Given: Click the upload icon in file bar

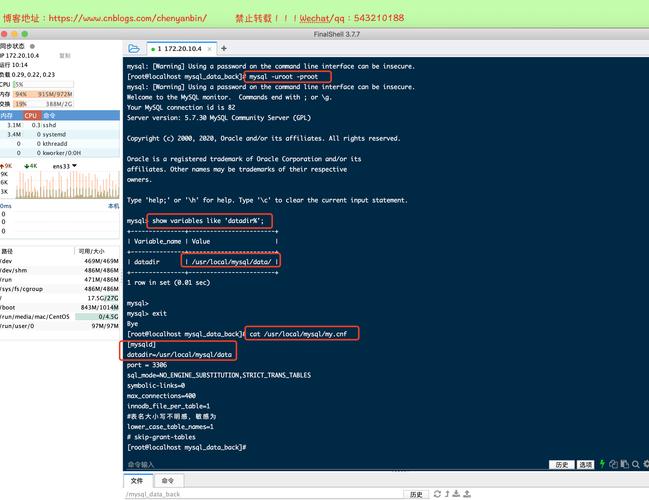Looking at the screenshot, I should pos(467,494).
